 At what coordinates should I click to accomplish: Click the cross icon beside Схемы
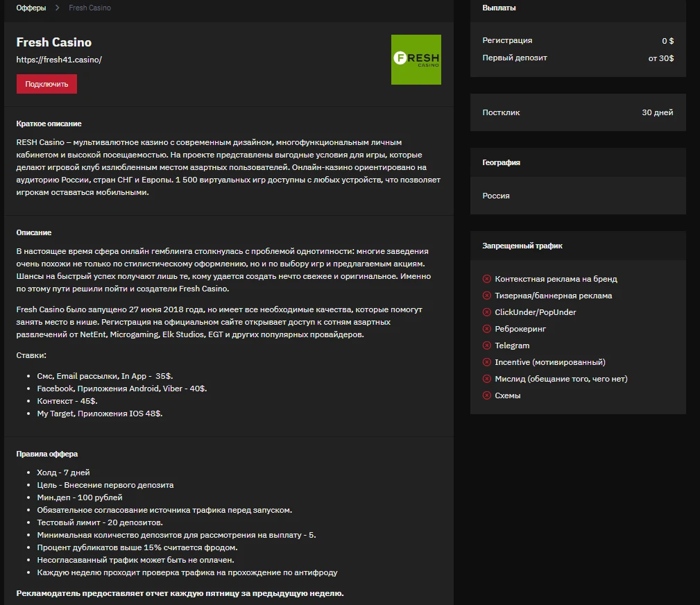[x=486, y=395]
